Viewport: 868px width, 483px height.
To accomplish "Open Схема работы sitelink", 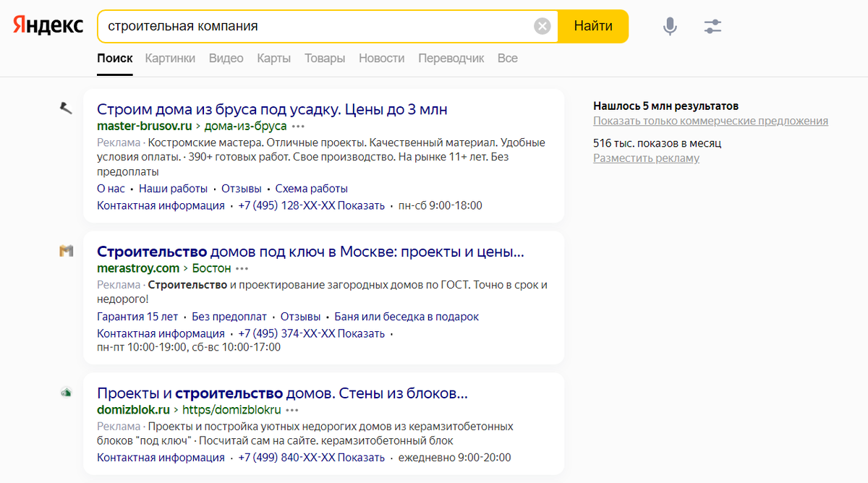I will [x=312, y=189].
